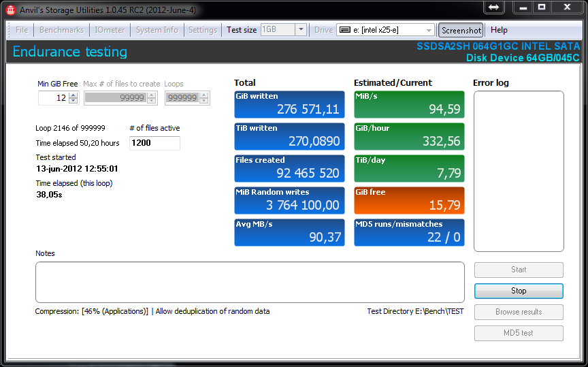The height and width of the screenshot is (367, 588).
Task: Click the orange GiB free tile 15,79
Action: click(x=409, y=200)
